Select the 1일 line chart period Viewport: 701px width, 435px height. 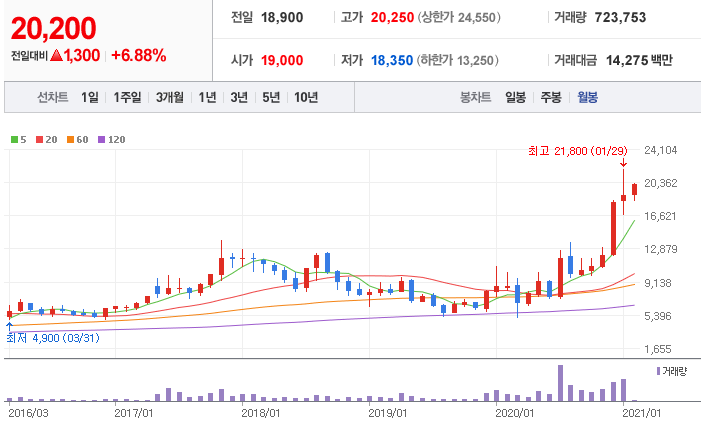89,97
